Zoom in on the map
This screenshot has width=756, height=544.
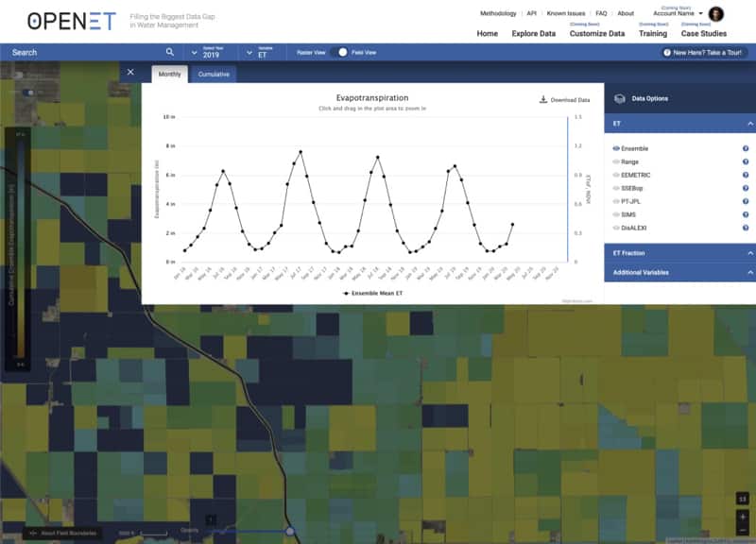click(743, 516)
